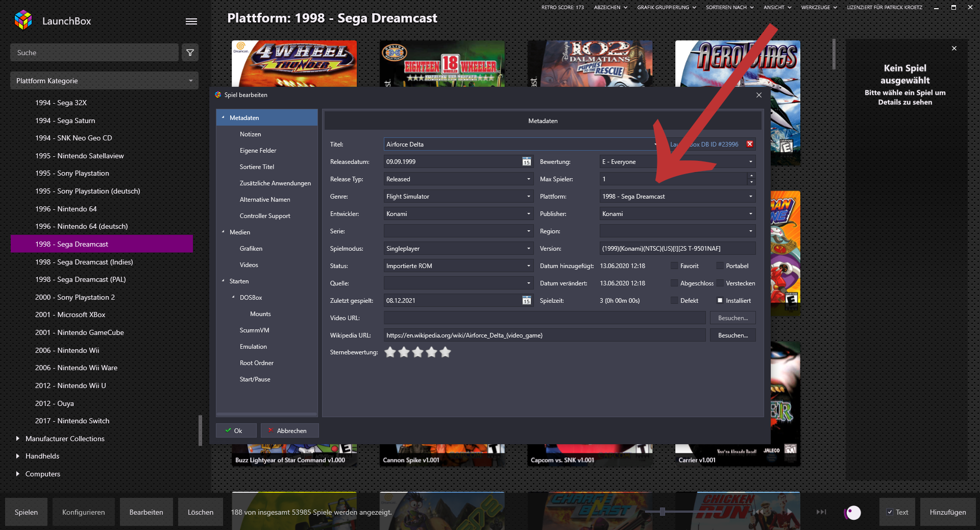Viewport: 980px width, 530px height.
Task: Click the Abbrechen button
Action: pos(289,430)
